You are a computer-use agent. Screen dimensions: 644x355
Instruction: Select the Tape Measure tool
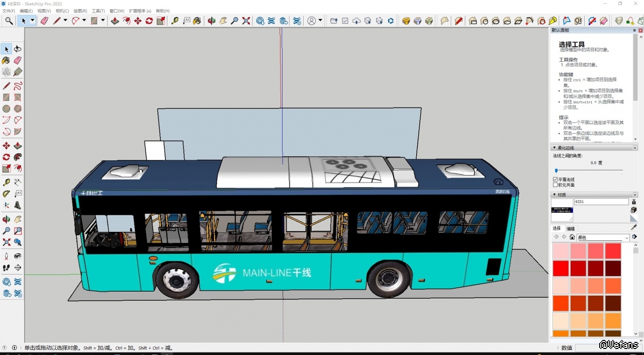tap(175, 21)
